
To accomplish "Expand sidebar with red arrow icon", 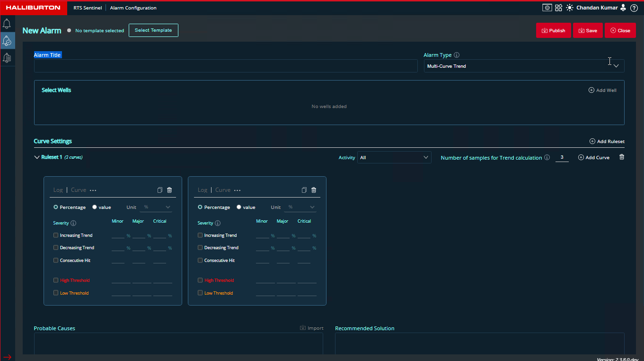I will tap(7, 357).
